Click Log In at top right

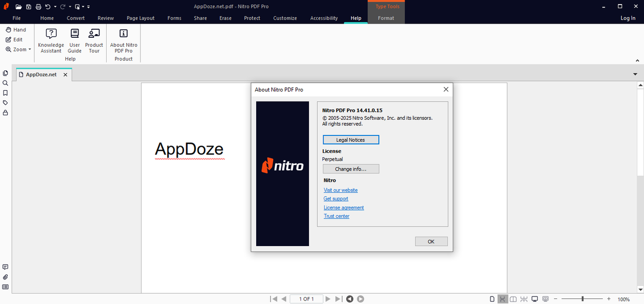[x=628, y=18]
